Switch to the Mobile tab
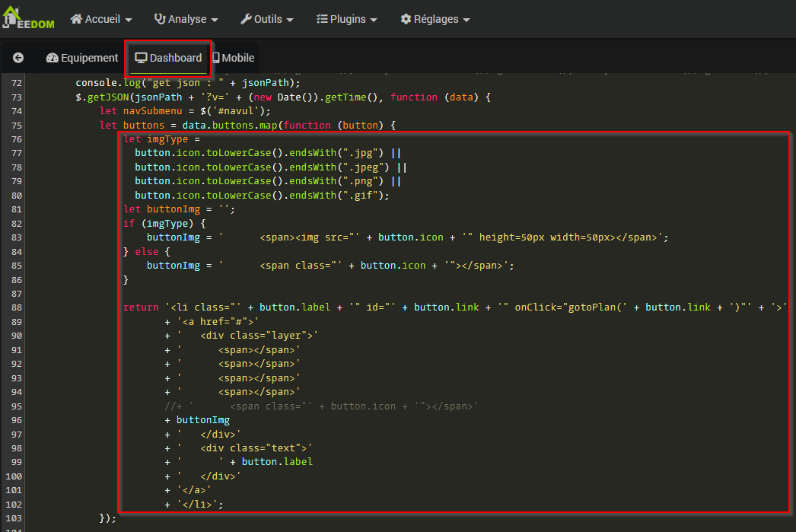796x532 pixels. 237,58
